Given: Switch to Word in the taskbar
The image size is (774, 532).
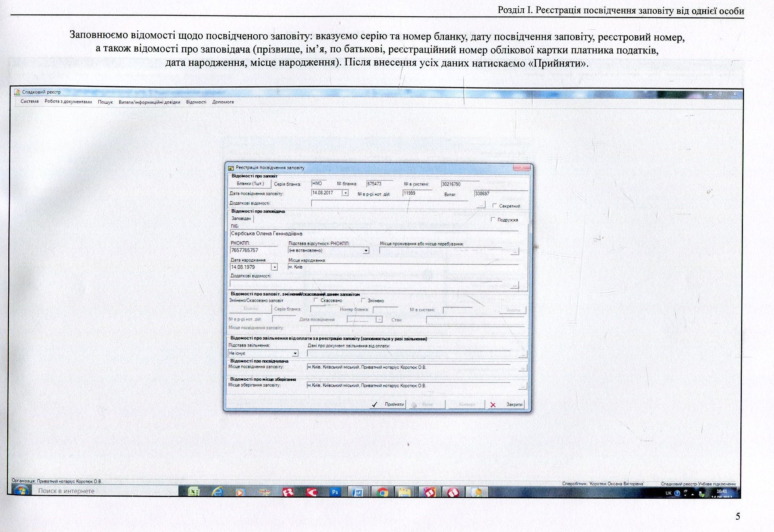Looking at the screenshot, I should tap(358, 492).
